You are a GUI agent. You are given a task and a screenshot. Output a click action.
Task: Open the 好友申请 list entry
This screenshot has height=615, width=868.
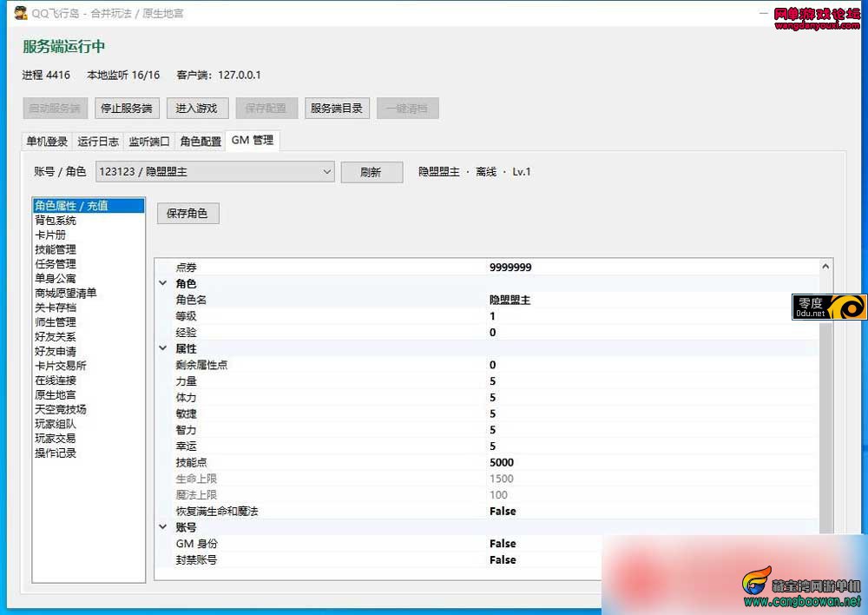point(89,351)
